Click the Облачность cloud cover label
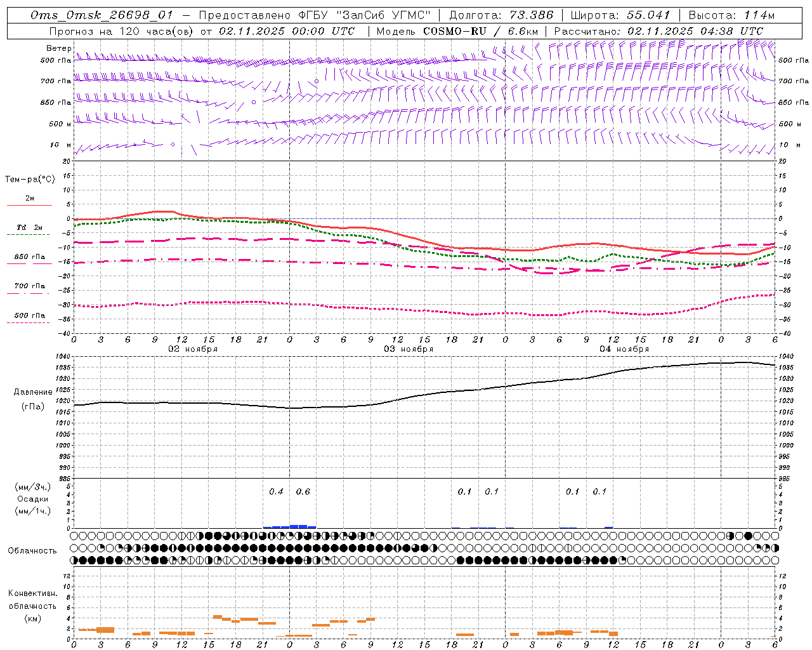This screenshot has width=812, height=650. click(x=32, y=550)
